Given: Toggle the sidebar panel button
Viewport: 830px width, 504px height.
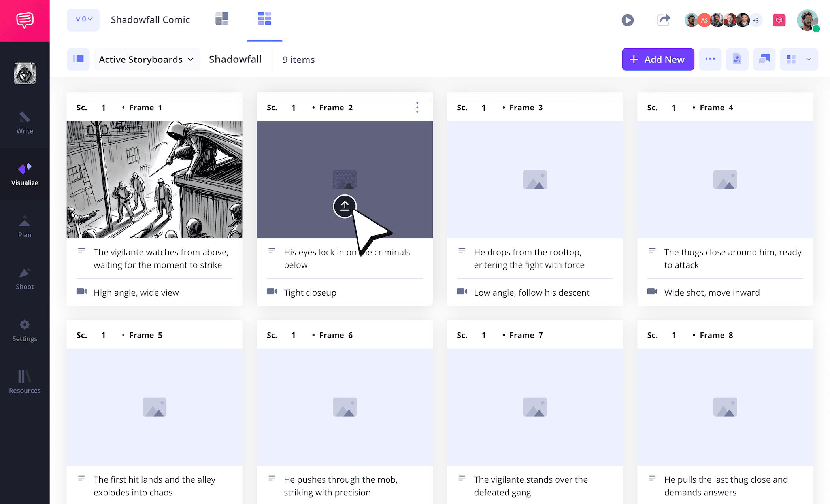Looking at the screenshot, I should (78, 59).
